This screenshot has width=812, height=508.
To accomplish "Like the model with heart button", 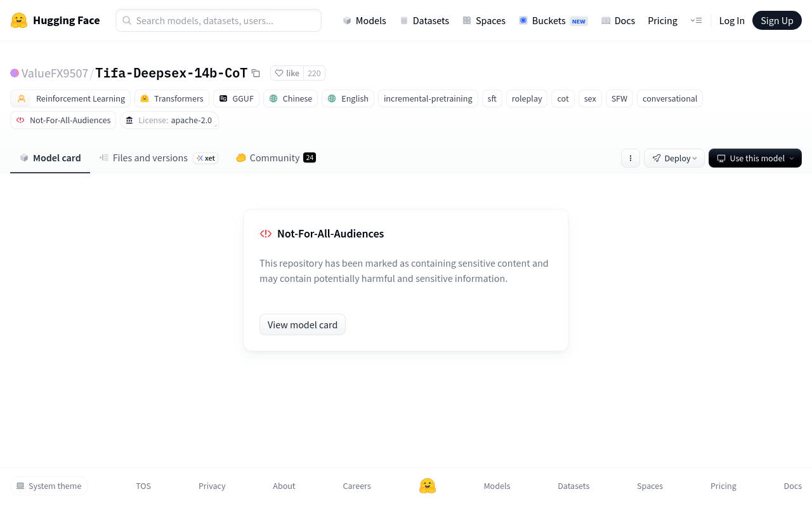I will coord(287,73).
